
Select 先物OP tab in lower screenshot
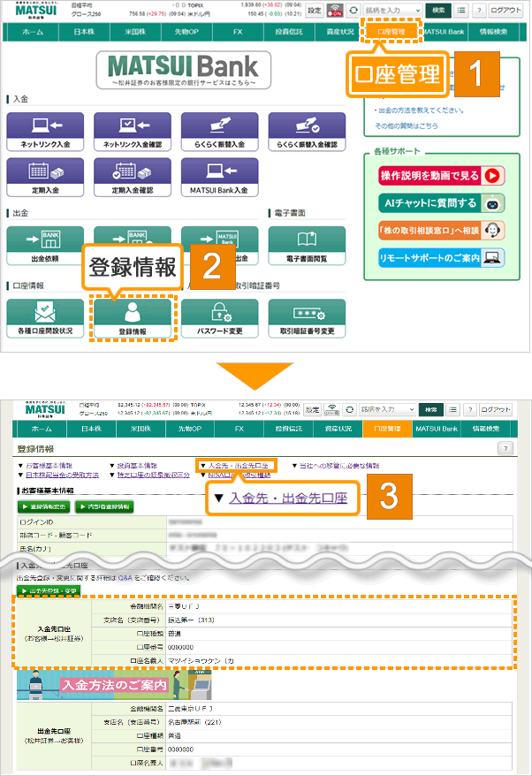pyautogui.click(x=190, y=429)
